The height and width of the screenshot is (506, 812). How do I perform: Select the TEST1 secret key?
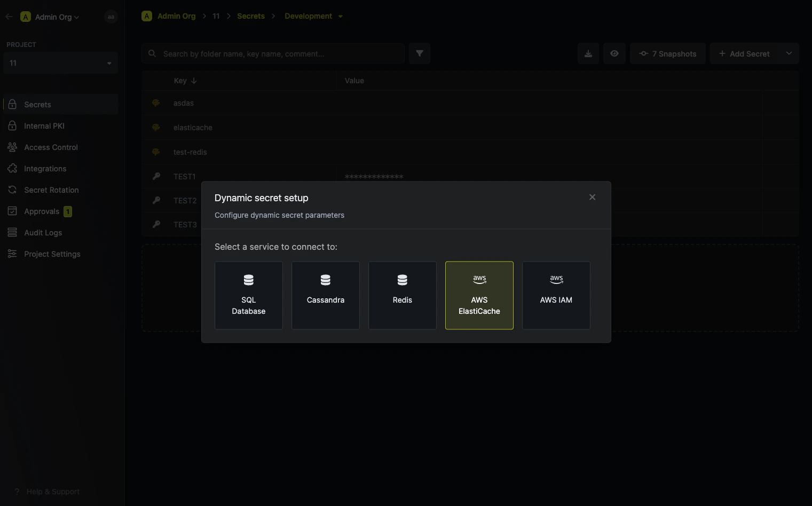[185, 176]
